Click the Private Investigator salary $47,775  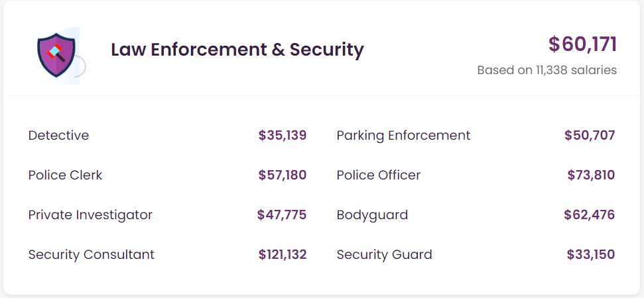[x=282, y=215]
